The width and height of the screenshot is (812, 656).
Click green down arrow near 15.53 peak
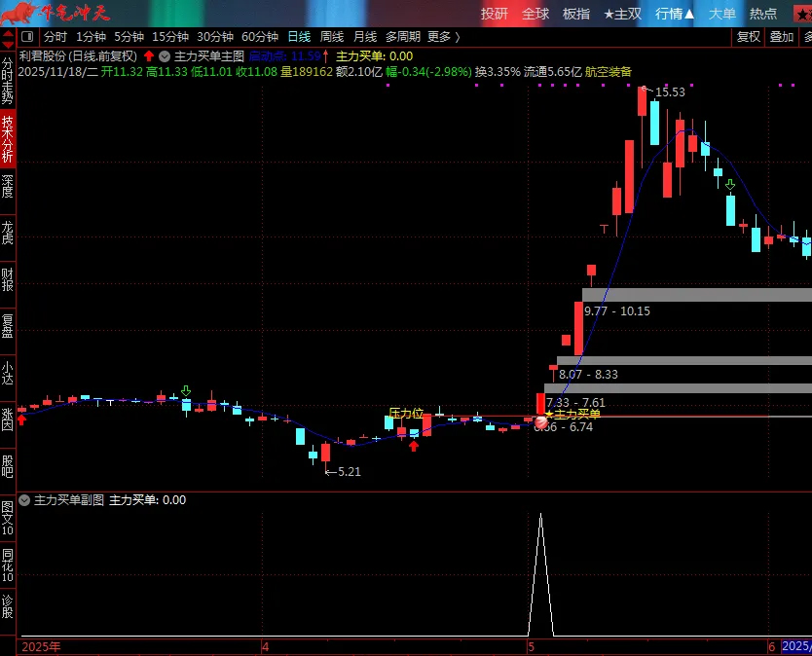point(730,184)
